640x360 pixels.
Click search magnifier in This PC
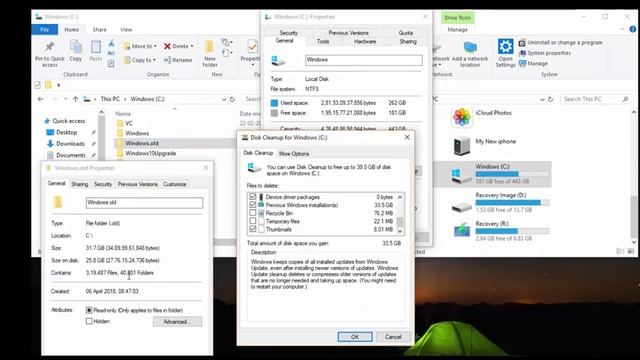coord(625,99)
